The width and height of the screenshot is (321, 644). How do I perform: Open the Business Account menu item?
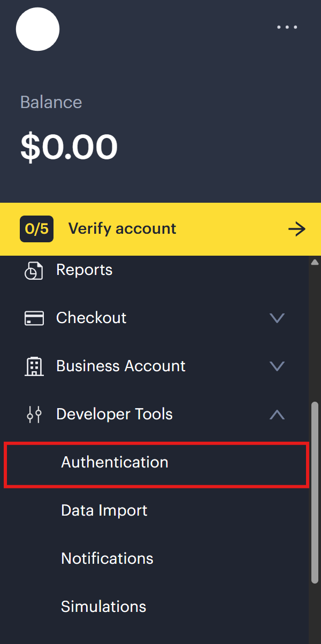(121, 366)
